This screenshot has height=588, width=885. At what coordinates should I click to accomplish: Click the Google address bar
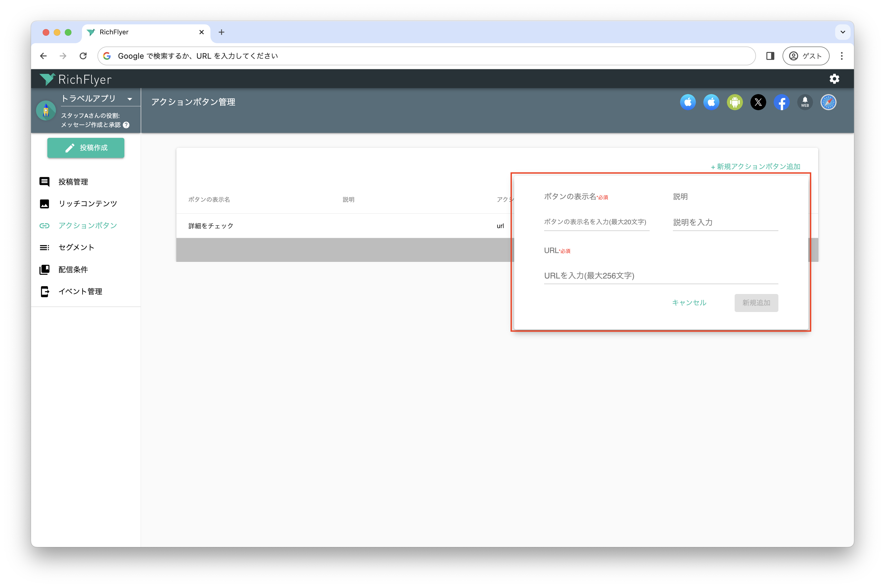tap(426, 56)
